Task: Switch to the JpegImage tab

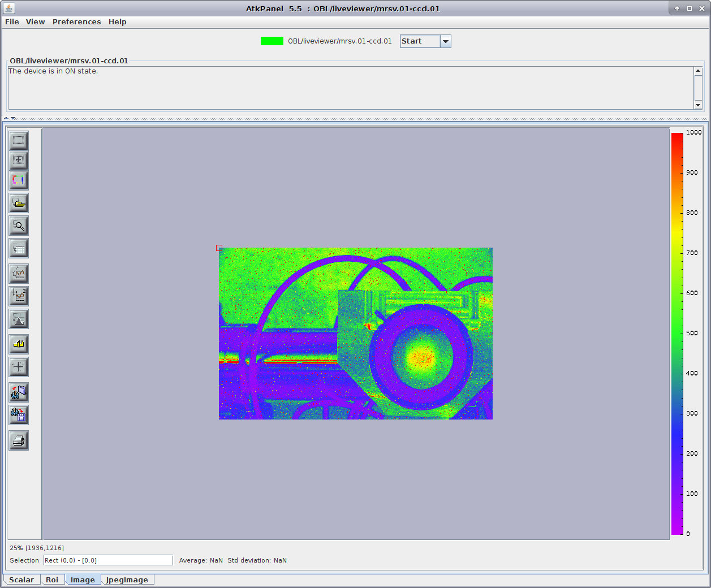Action: point(127,580)
